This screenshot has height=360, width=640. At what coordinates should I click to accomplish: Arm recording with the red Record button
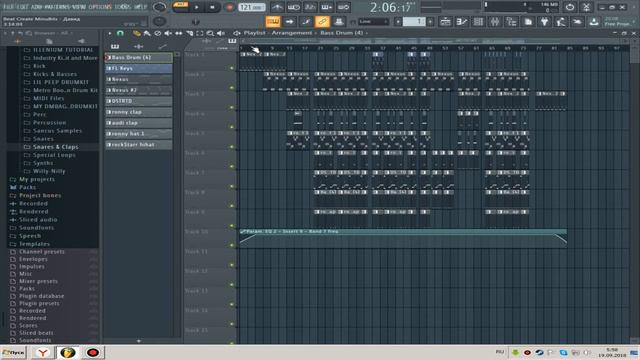[229, 7]
